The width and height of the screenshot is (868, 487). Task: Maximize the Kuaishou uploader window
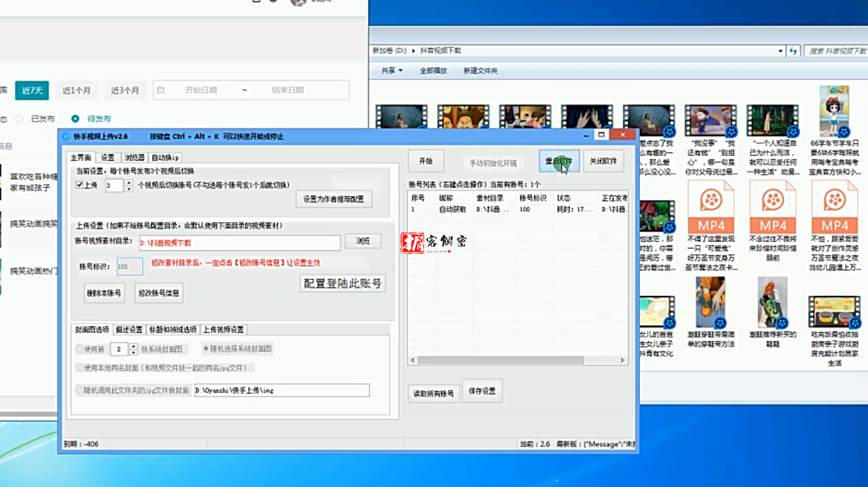point(601,135)
